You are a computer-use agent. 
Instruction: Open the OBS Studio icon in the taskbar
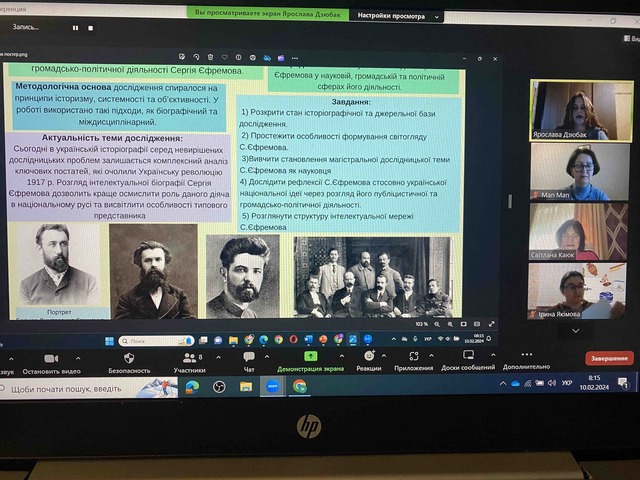(219, 386)
